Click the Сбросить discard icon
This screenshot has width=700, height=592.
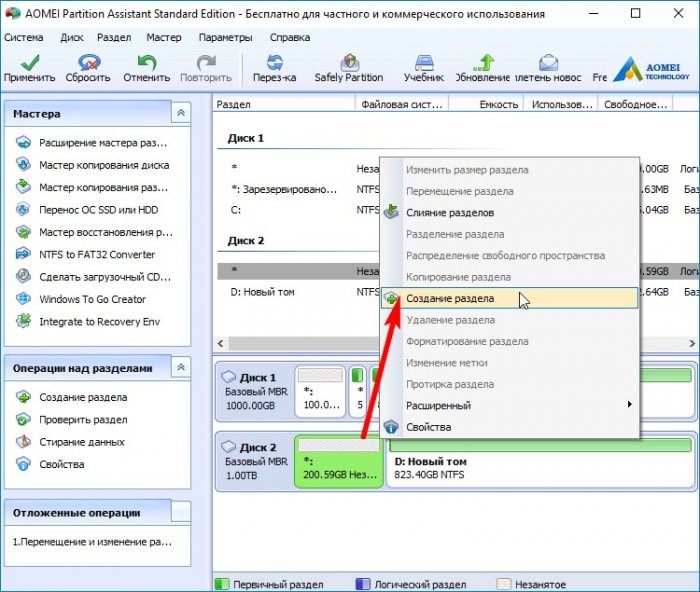tap(89, 63)
